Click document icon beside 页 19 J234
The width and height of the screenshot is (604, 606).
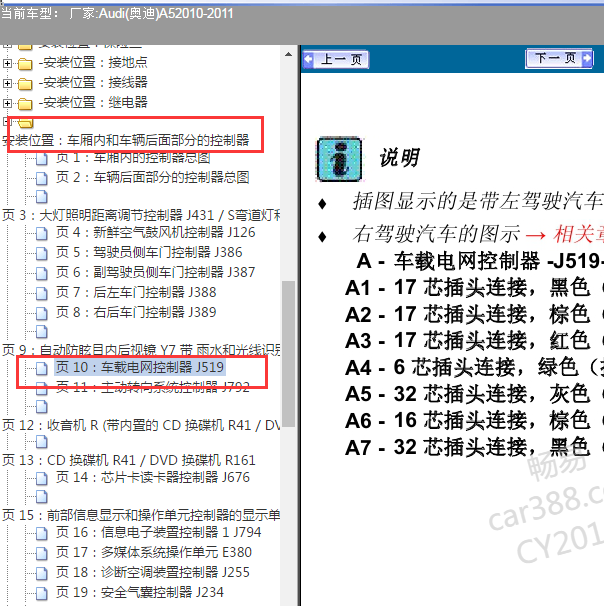[41, 593]
